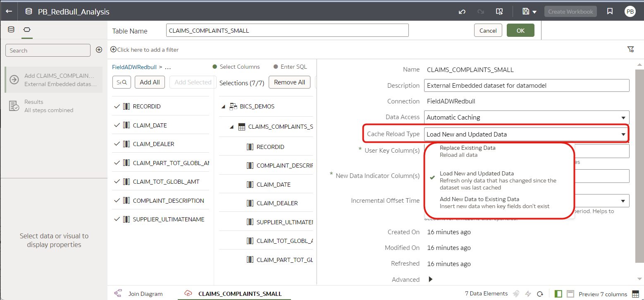Open the Incremental Offset Time dropdown arrow
Viewport: 644px width, 300px height.
[x=623, y=201]
